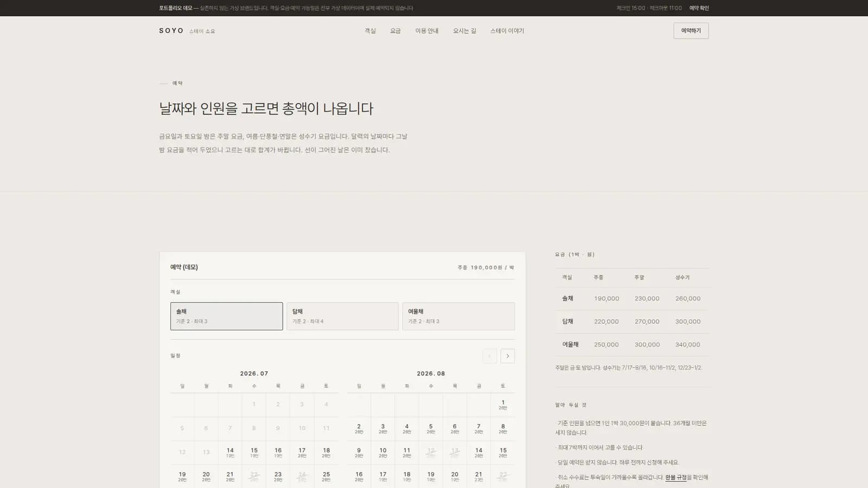Pick August 1 in the 2026.08 calendar
The width and height of the screenshot is (868, 488).
pos(503,404)
